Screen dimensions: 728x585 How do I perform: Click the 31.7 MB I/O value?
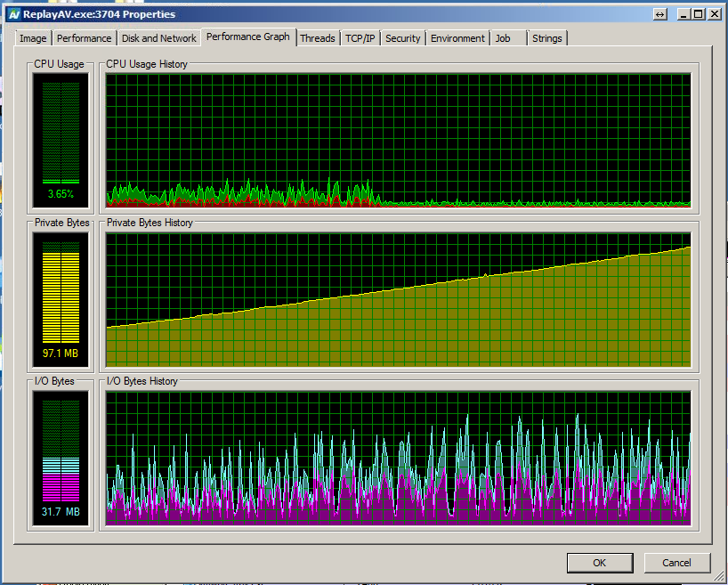click(61, 512)
